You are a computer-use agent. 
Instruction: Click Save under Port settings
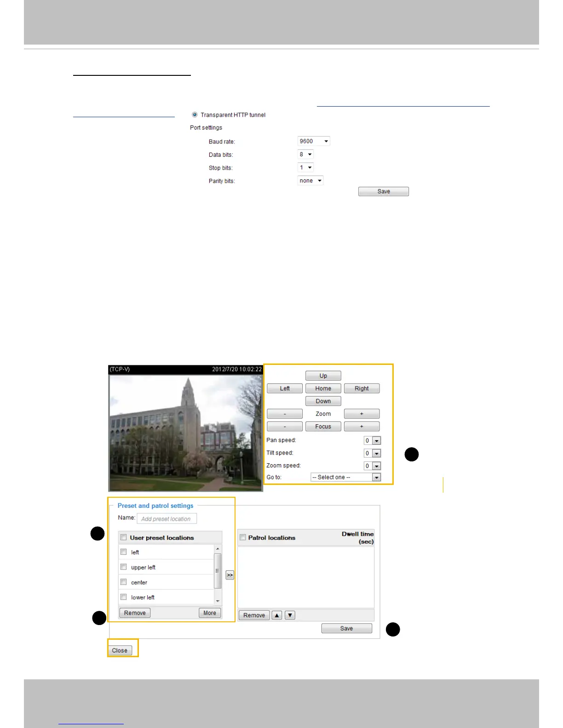(x=384, y=192)
